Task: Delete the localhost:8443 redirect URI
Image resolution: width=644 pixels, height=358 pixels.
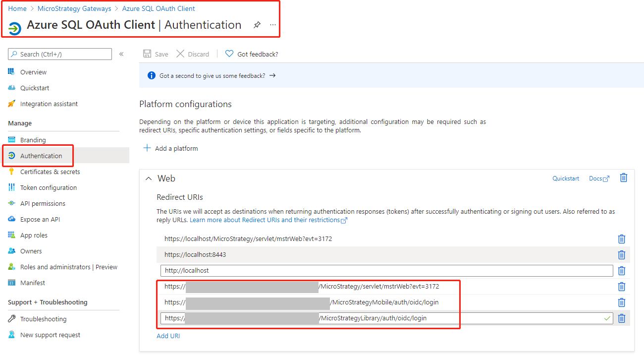Action: point(621,255)
